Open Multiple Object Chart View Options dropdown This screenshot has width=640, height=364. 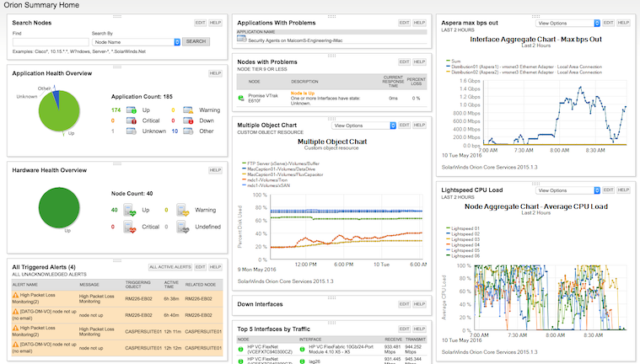coord(363,126)
